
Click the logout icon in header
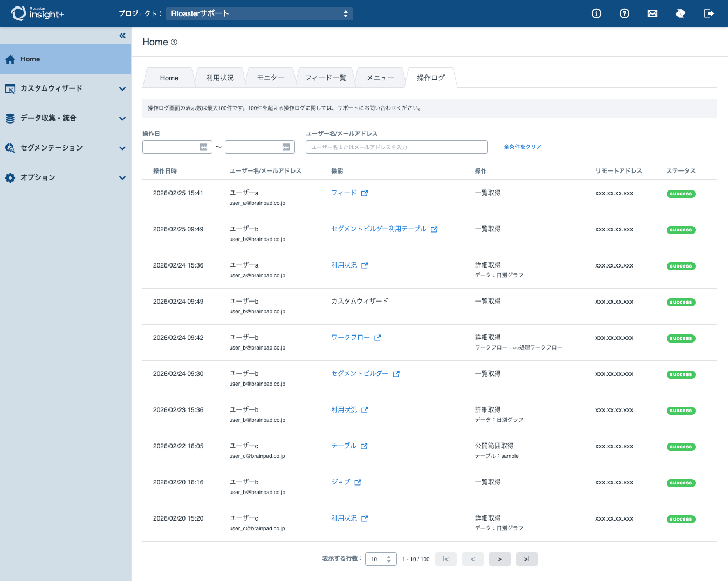pyautogui.click(x=709, y=13)
